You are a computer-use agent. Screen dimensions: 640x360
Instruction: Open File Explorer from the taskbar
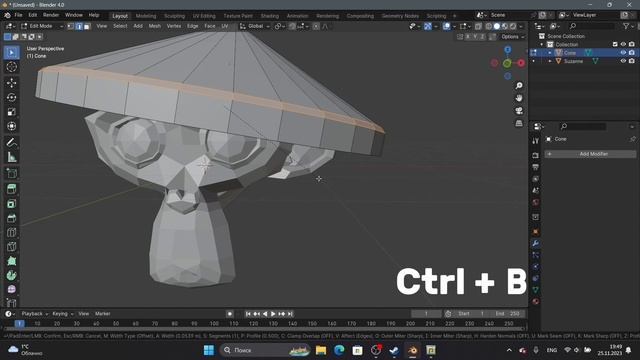[321, 350]
